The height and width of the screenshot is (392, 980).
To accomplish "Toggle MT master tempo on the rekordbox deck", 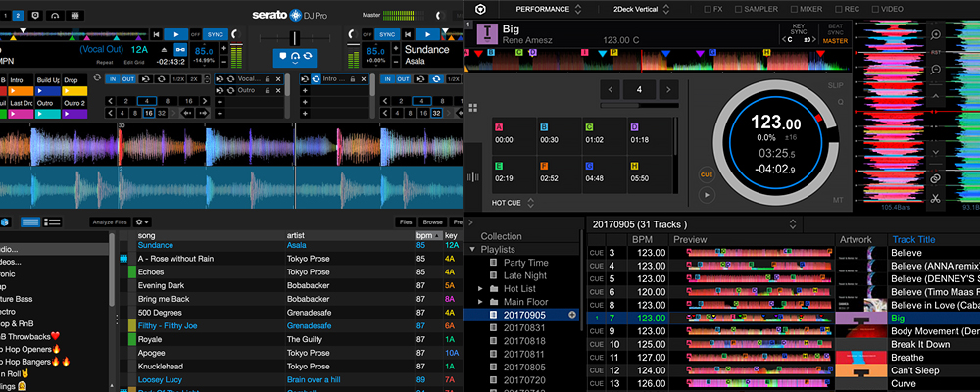I will click(x=838, y=200).
